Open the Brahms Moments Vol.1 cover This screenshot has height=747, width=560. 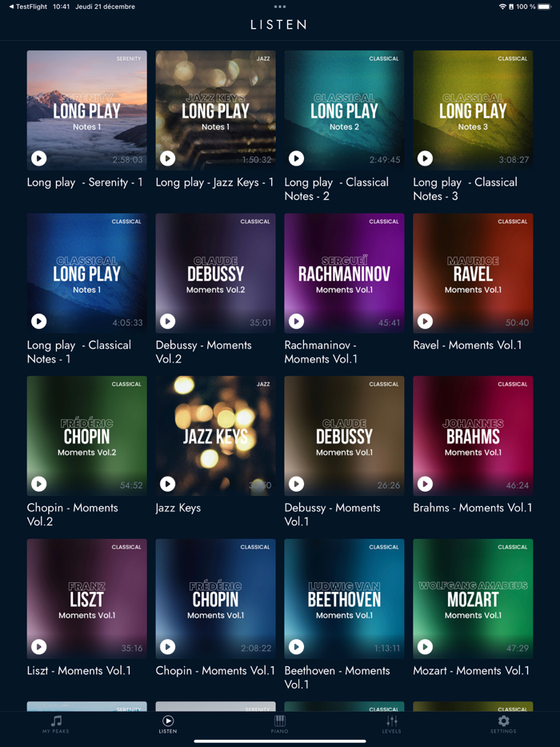473,436
